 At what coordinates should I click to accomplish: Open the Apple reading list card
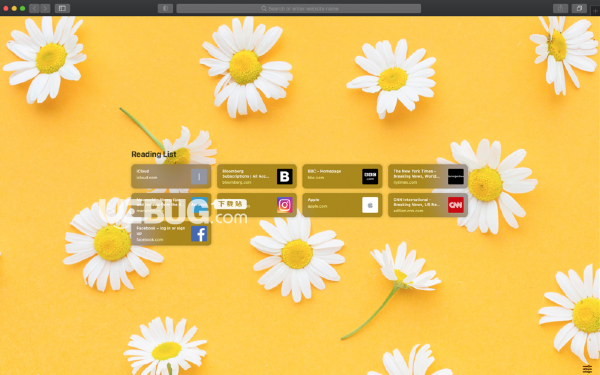342,205
